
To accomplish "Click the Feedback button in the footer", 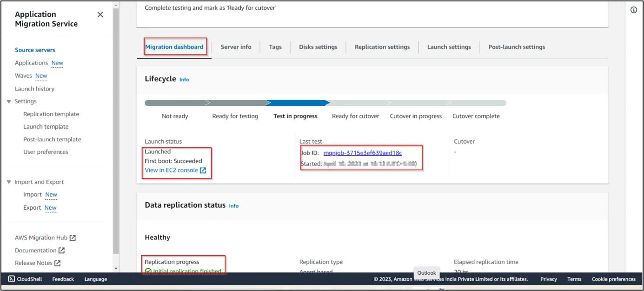I will (63, 279).
